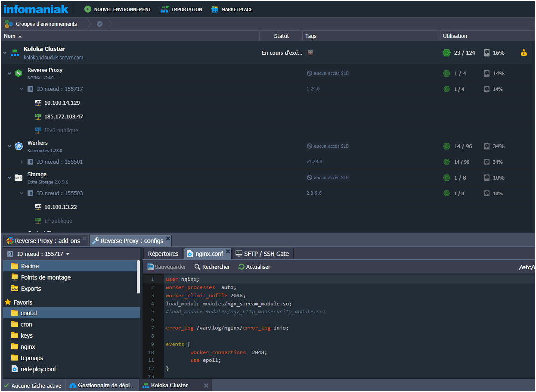Image resolution: width=536 pixels, height=392 pixels.
Task: Select Exports in the file tree
Action: pyautogui.click(x=71, y=289)
